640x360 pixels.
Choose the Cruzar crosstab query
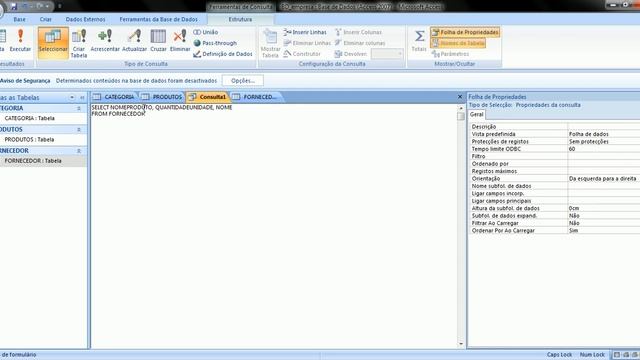click(x=158, y=41)
